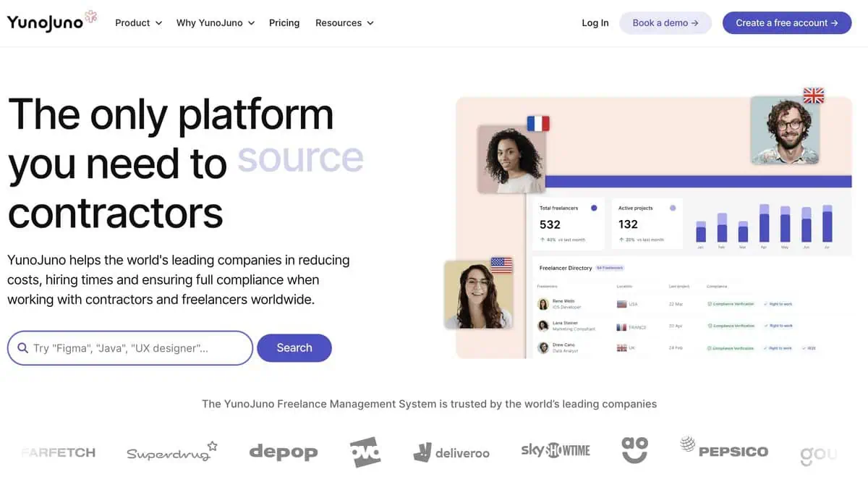Click the main platform headline
The width and height of the screenshot is (868, 477).
point(185,164)
